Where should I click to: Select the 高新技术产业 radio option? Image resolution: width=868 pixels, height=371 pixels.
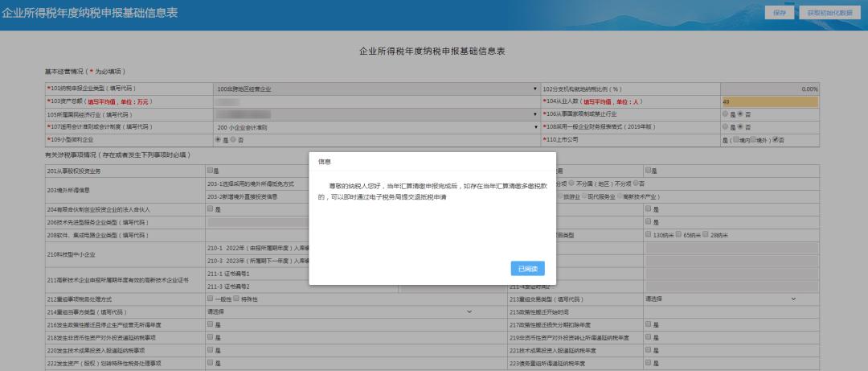point(619,196)
